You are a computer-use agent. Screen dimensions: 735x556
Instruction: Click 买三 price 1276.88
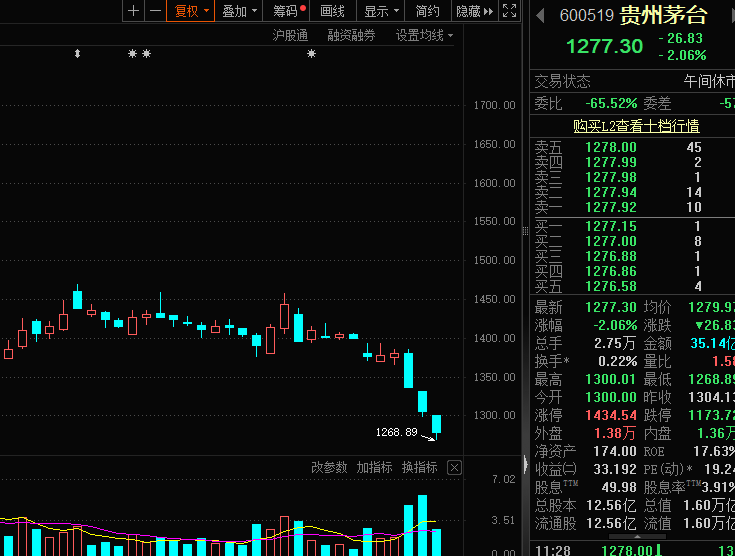pyautogui.click(x=611, y=256)
